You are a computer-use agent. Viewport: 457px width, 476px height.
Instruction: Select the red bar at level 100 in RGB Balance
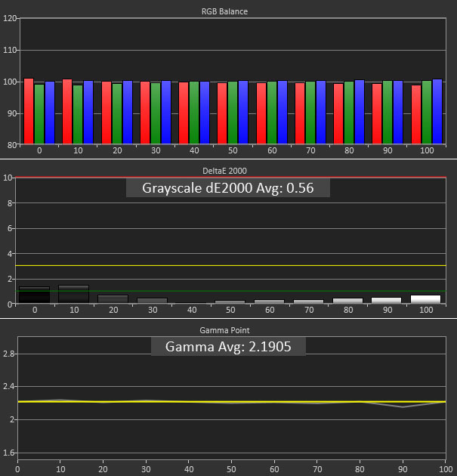click(416, 114)
